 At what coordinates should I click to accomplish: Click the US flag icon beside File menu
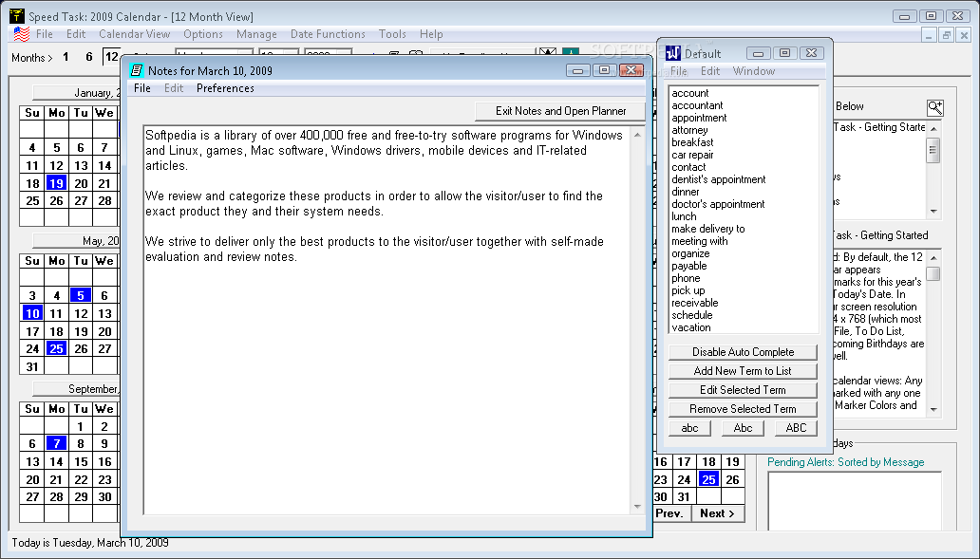[21, 34]
